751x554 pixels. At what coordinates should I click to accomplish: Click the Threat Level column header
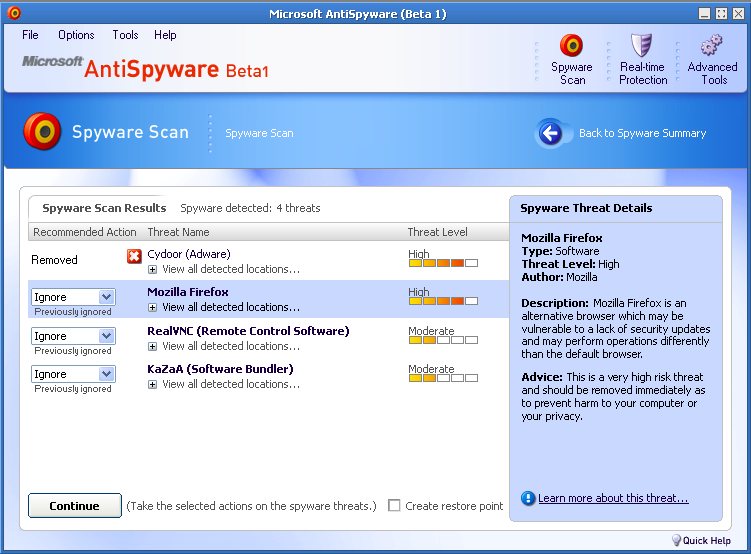click(437, 232)
